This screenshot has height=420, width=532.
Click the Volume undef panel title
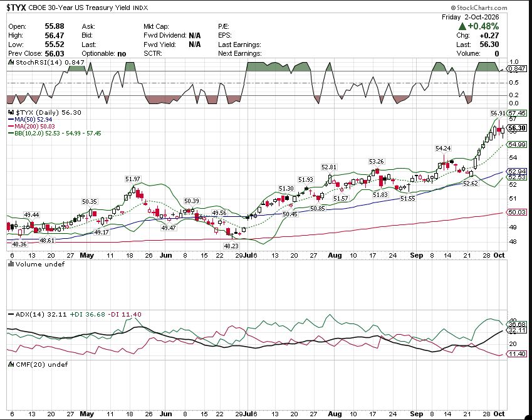pos(40,264)
